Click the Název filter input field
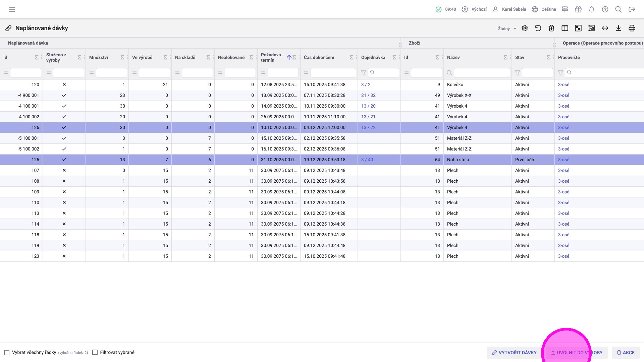Screen dimensions: 644x362 [x=482, y=73]
